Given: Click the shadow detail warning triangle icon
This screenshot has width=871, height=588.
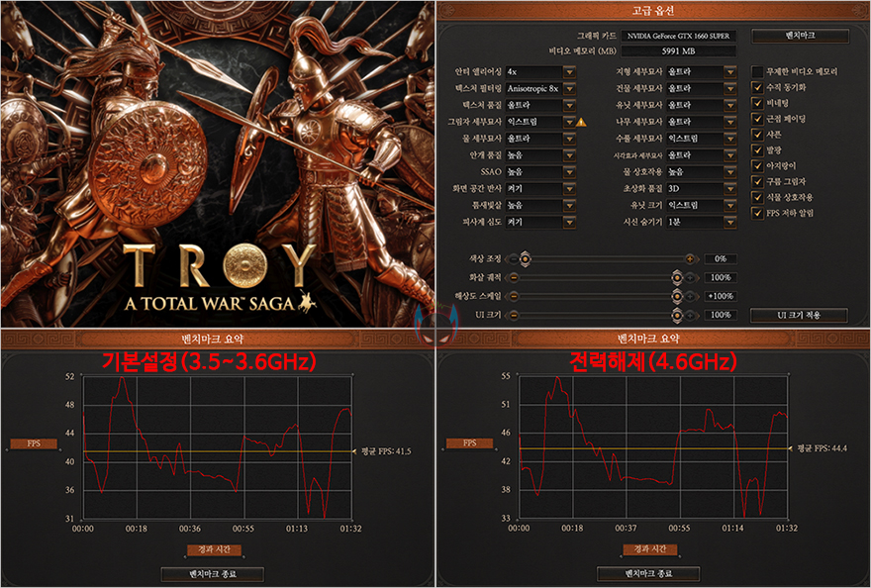Looking at the screenshot, I should (x=581, y=122).
